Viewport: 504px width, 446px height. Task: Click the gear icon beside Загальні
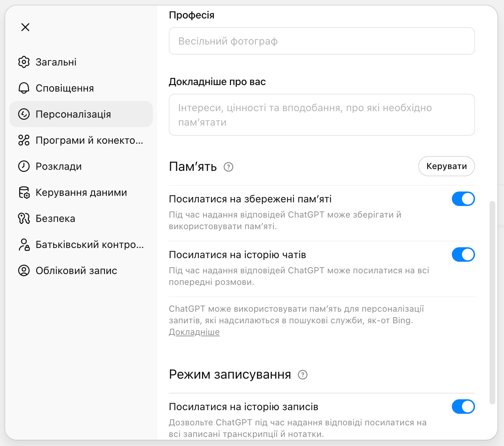24,62
